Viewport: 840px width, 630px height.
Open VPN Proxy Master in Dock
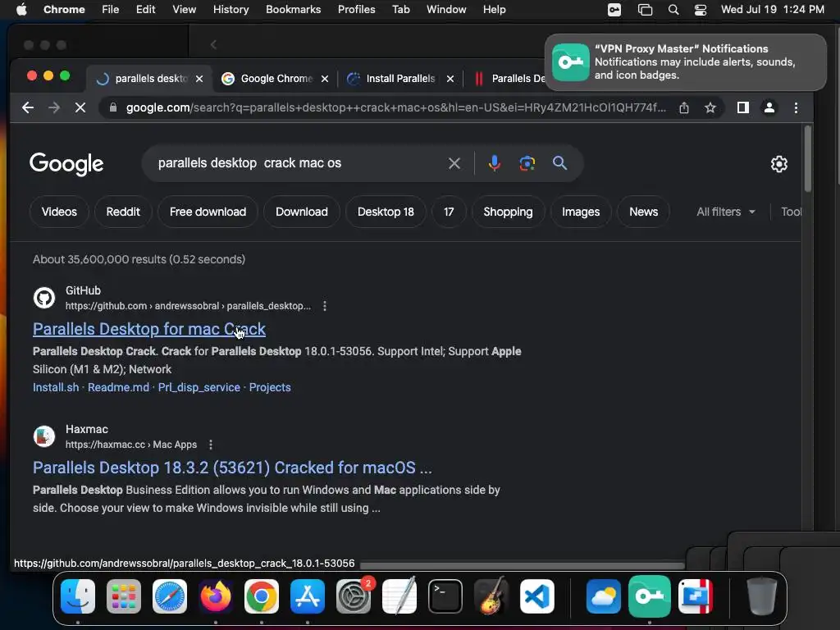(x=650, y=596)
